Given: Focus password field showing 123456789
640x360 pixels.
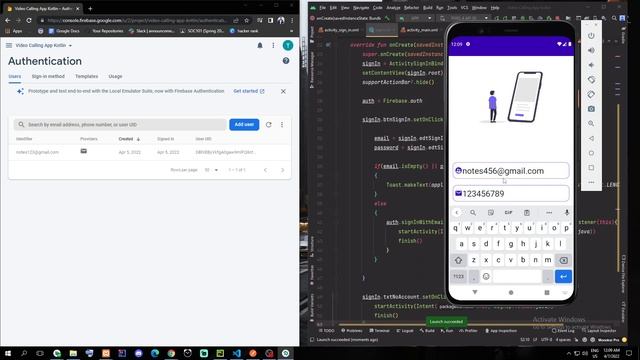Looking at the screenshot, I should 511,193.
